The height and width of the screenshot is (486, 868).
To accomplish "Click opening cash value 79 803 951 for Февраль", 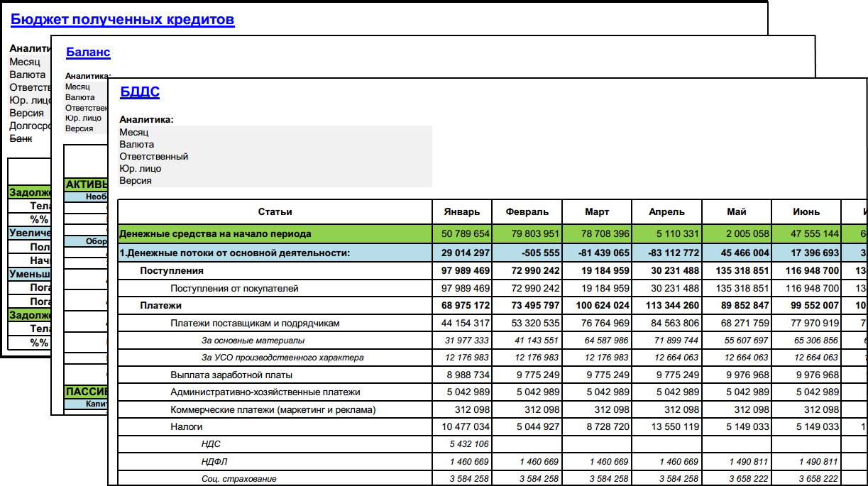I will coord(535,233).
